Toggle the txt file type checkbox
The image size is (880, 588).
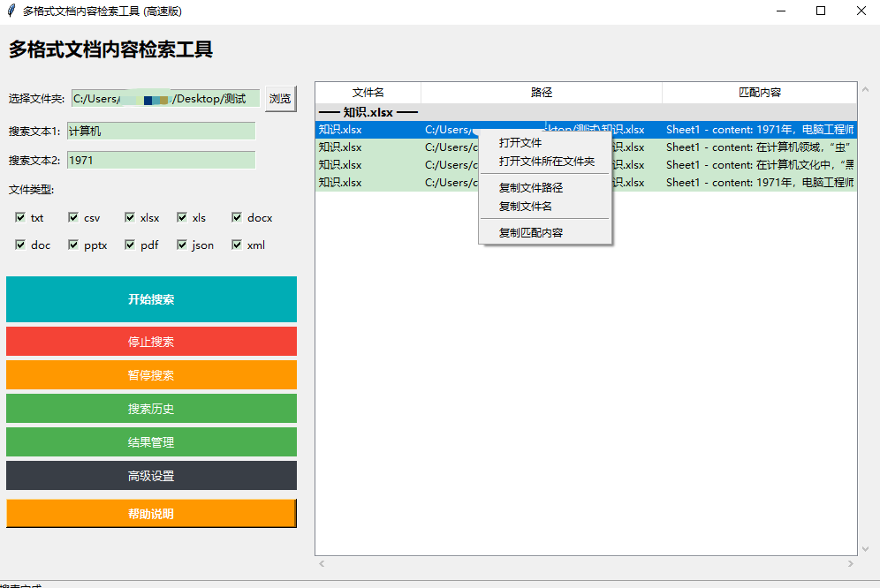pyautogui.click(x=20, y=218)
